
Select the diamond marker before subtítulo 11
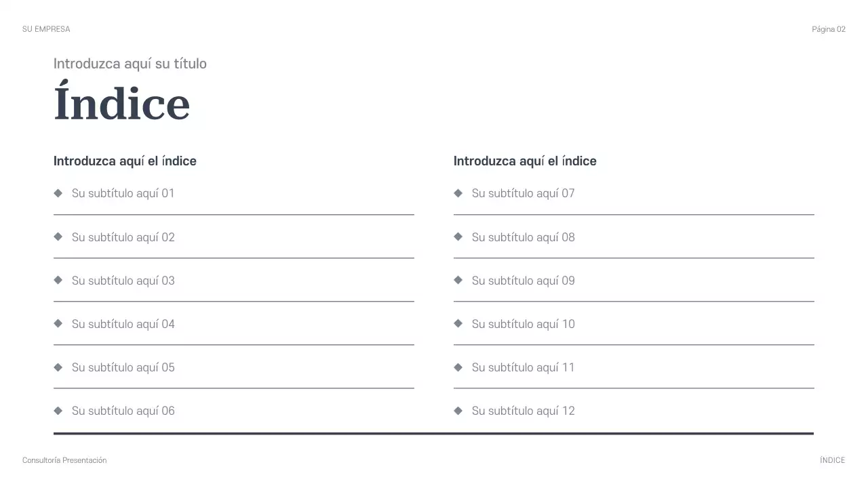(458, 367)
